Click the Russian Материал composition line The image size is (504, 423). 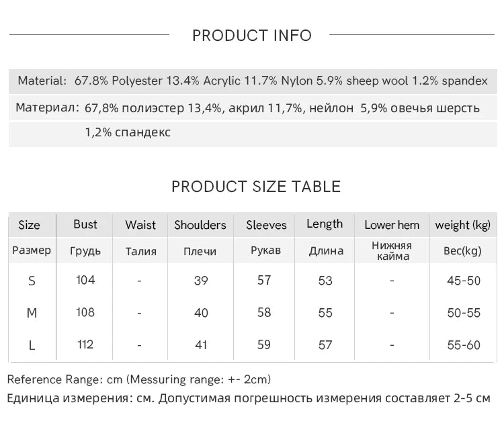[x=248, y=107]
